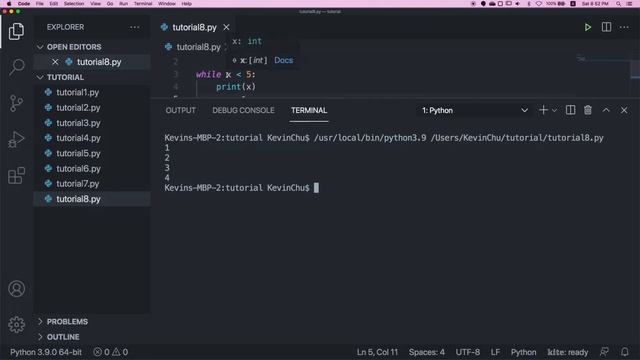640x360 pixels.
Task: Open tutorial5.py in the explorer
Action: pyautogui.click(x=78, y=153)
